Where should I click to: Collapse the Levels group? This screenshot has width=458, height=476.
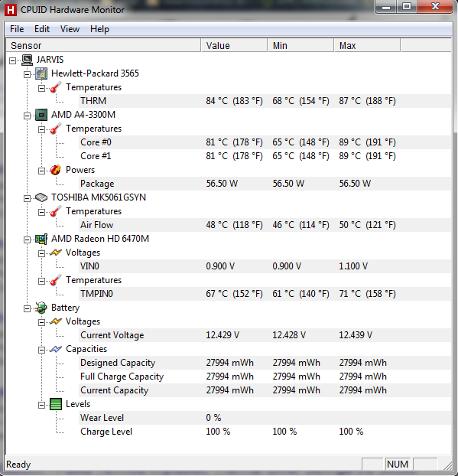pyautogui.click(x=41, y=406)
